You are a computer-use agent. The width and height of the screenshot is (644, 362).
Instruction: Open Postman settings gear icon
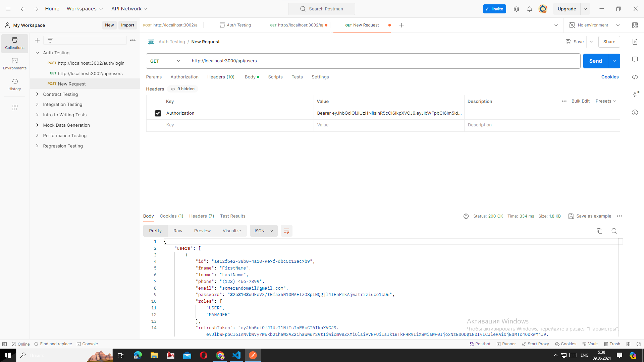coord(516,9)
